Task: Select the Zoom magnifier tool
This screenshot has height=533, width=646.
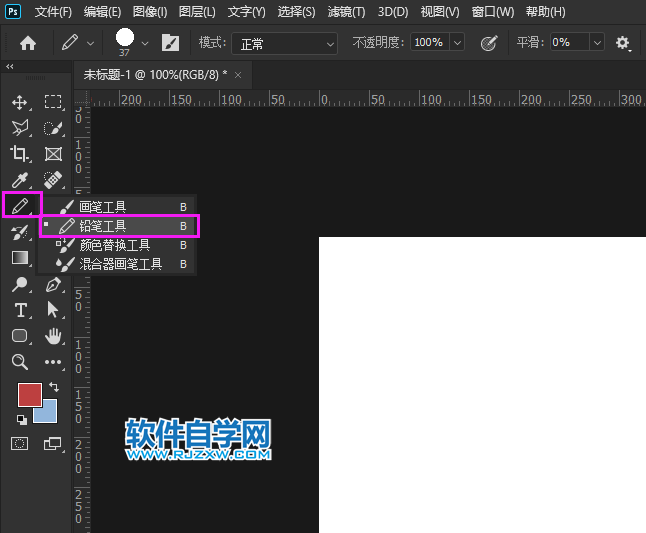Action: (x=19, y=362)
